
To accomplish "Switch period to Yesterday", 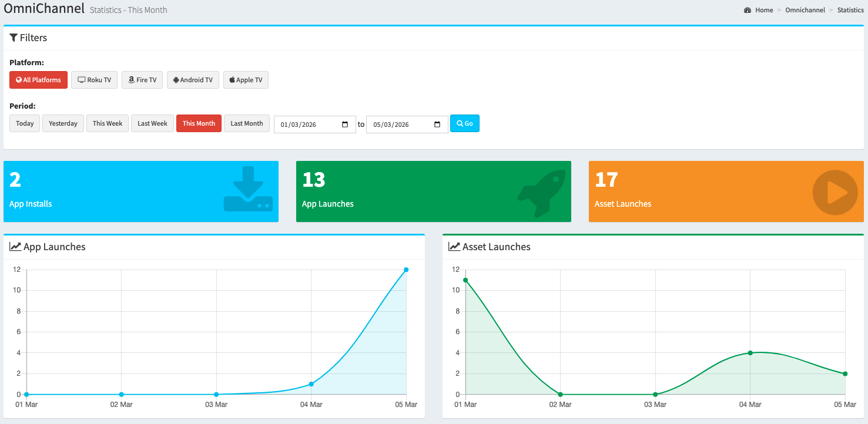I will click(x=63, y=123).
